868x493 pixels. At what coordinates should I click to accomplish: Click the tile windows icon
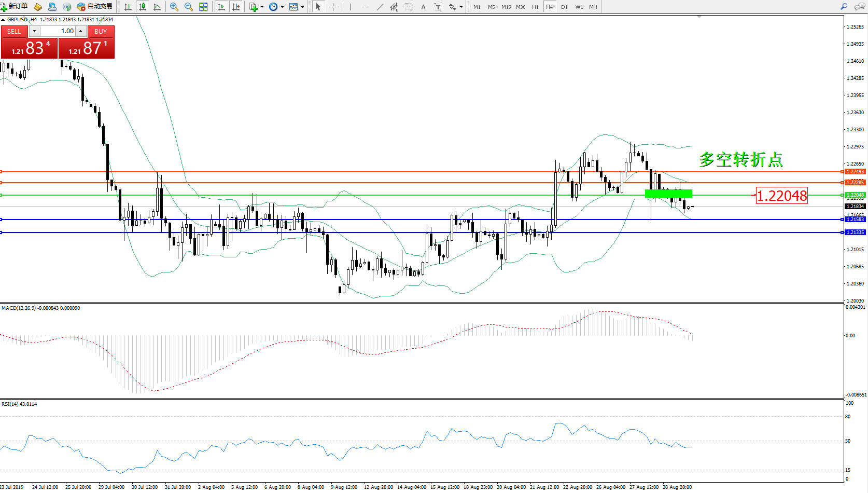pyautogui.click(x=203, y=7)
